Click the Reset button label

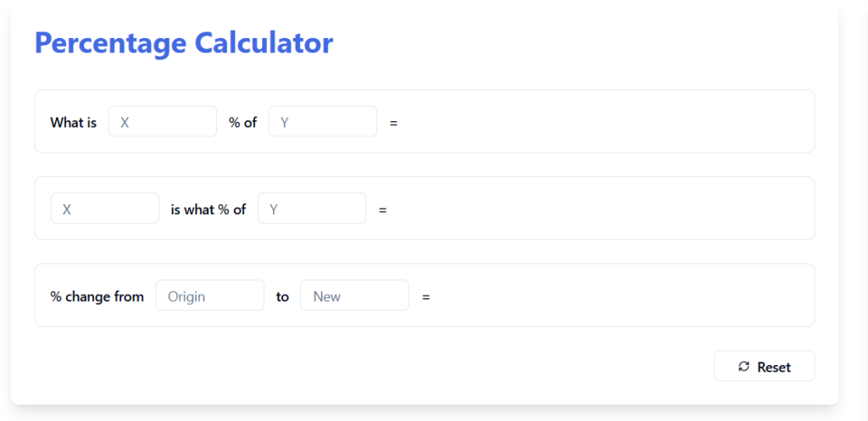coord(774,367)
